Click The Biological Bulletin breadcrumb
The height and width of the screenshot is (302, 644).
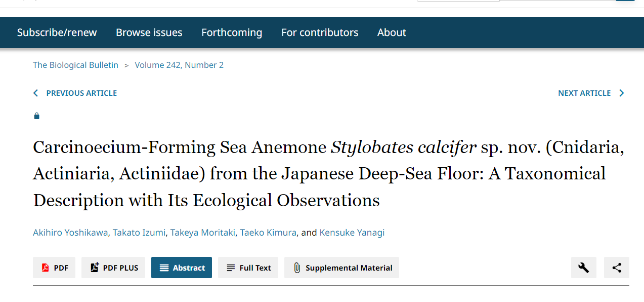point(75,65)
